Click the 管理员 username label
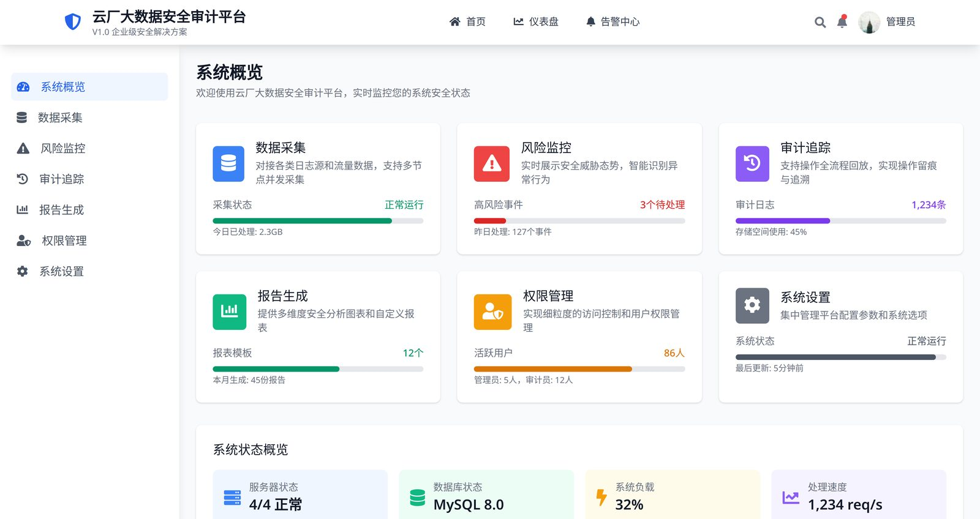The height and width of the screenshot is (519, 980). pos(900,22)
